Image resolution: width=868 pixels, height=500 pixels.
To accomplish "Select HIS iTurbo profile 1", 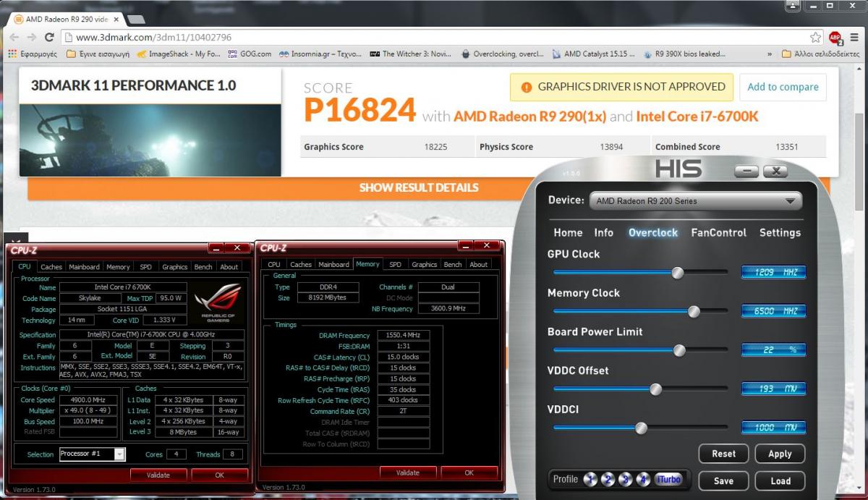I will [590, 479].
